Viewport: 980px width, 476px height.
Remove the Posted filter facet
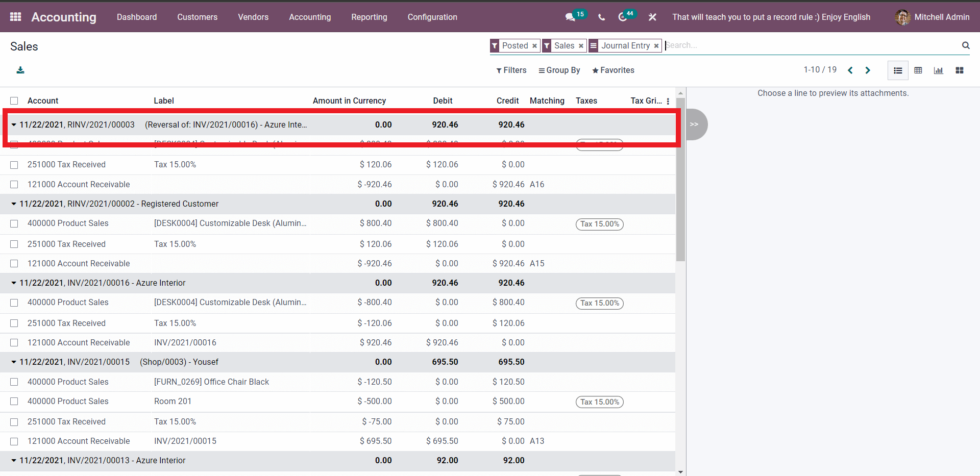(534, 46)
